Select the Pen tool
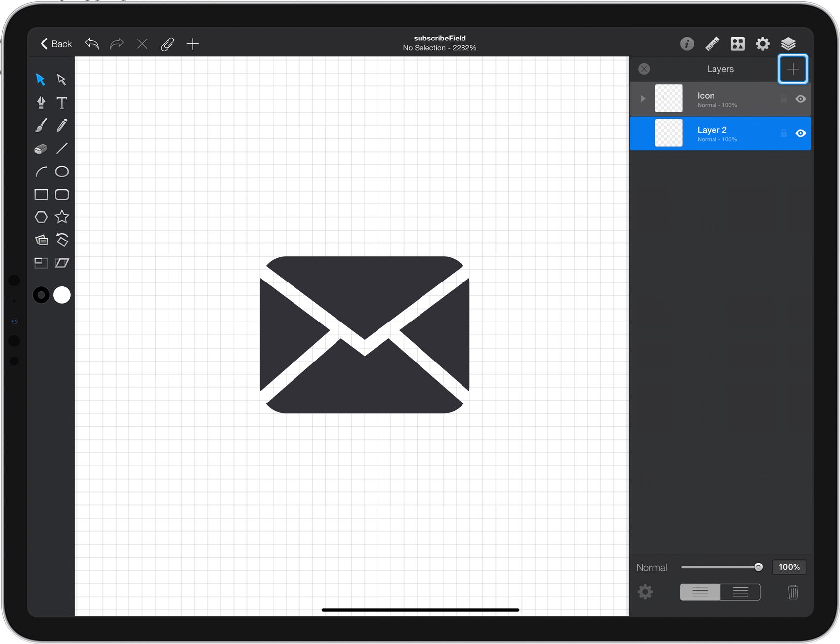 [41, 102]
